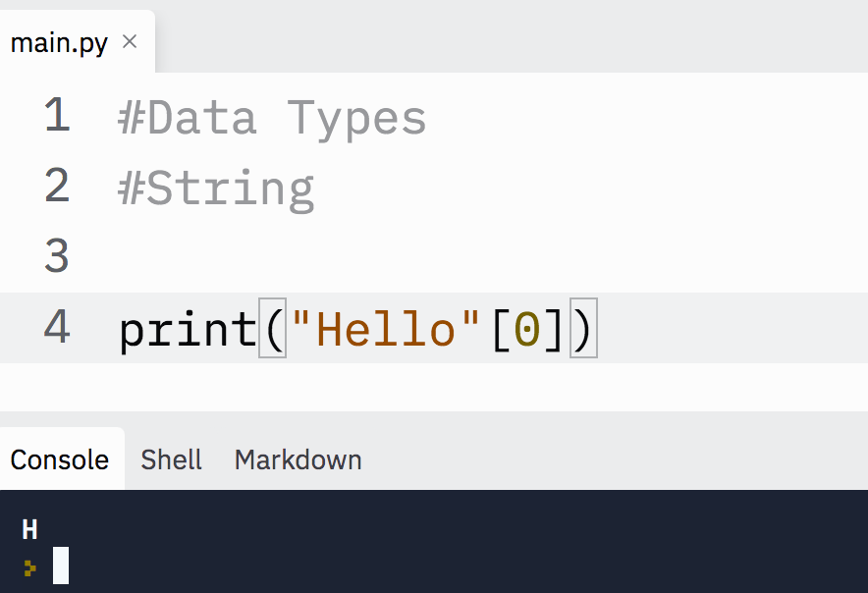Place cursor in #String comment
Screen dimensions: 868x593
216,189
